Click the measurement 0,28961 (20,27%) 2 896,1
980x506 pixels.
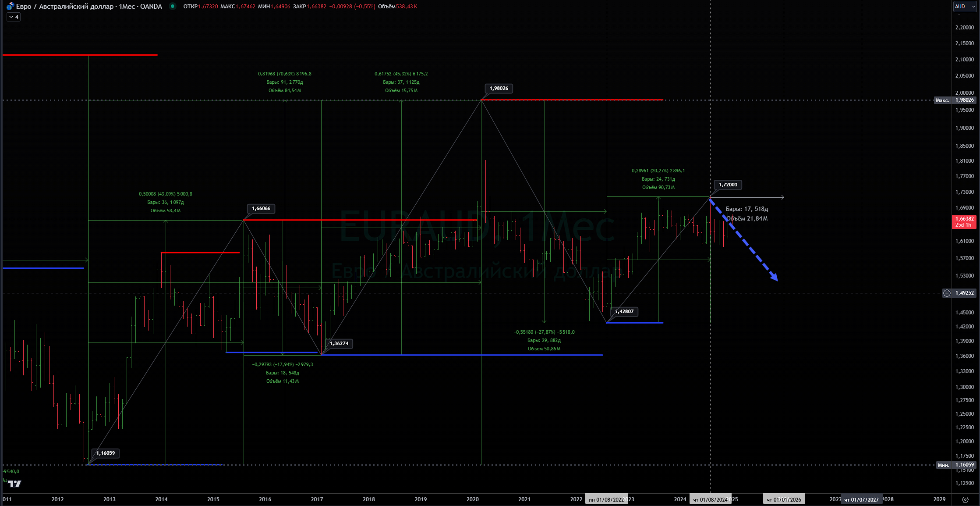(658, 171)
